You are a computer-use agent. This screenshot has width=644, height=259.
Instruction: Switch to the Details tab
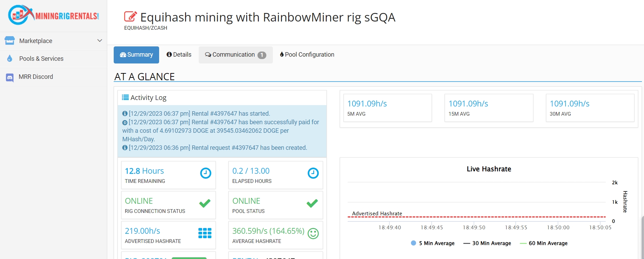pyautogui.click(x=179, y=55)
